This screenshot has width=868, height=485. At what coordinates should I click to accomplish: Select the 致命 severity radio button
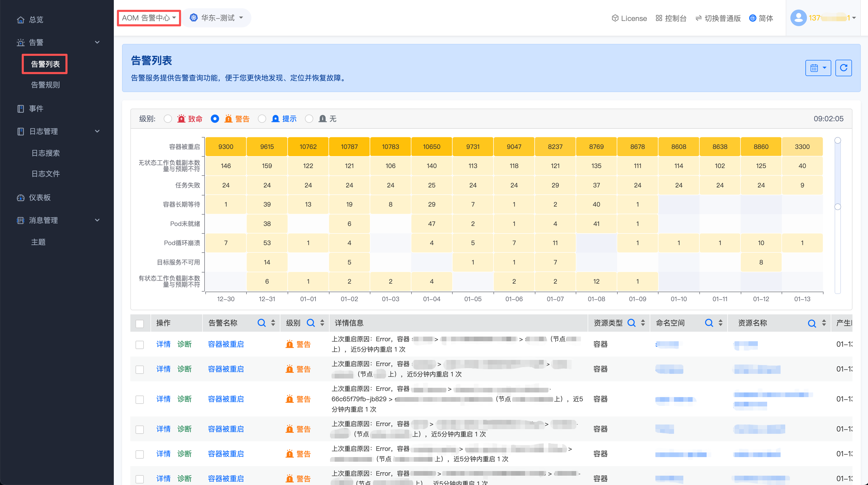click(168, 119)
